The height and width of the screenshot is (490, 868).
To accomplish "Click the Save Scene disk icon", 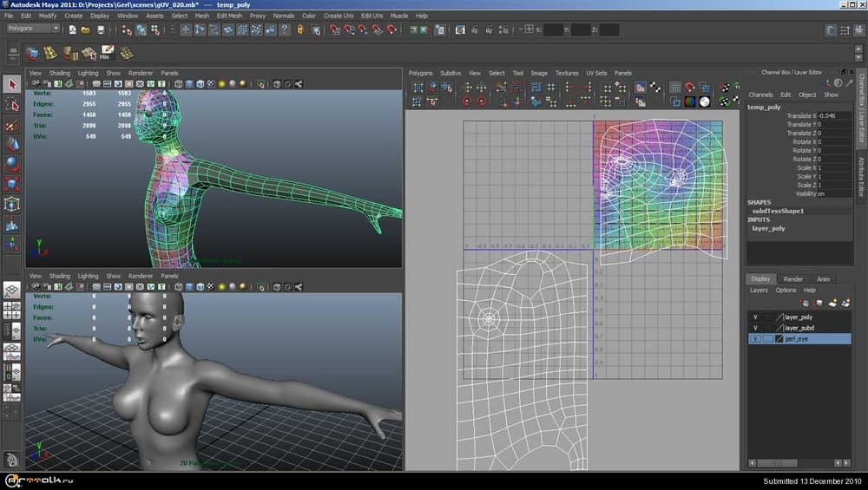I will (101, 29).
